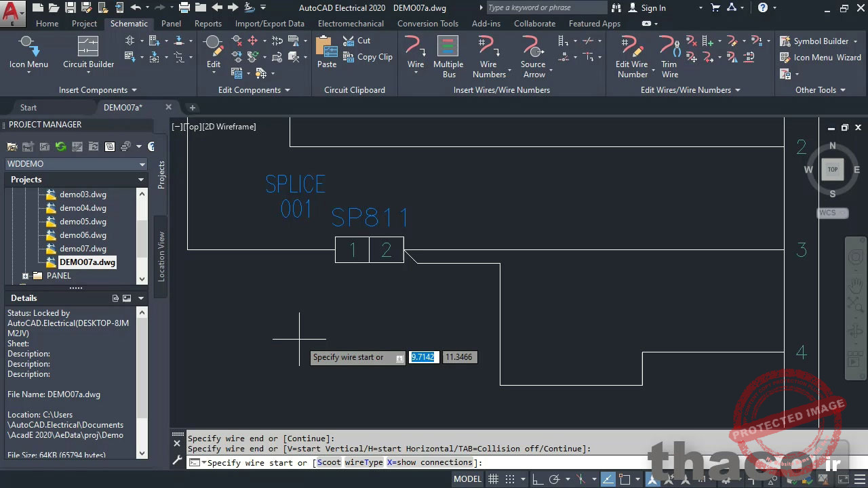The height and width of the screenshot is (488, 868).
Task: Click the Edit Wire Number tool
Action: tap(631, 53)
